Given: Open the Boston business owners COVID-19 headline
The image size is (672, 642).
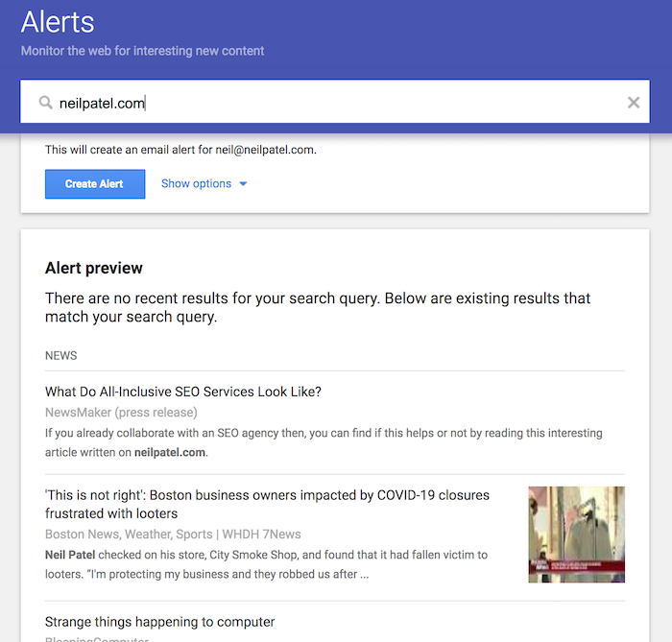Looking at the screenshot, I should coord(267,504).
